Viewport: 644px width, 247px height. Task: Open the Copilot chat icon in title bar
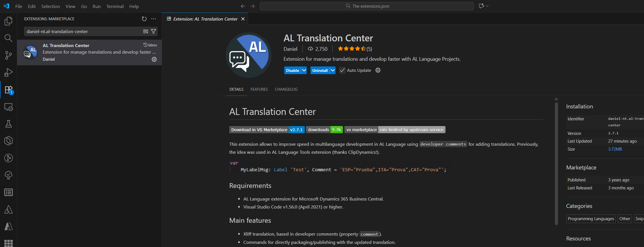[x=481, y=6]
